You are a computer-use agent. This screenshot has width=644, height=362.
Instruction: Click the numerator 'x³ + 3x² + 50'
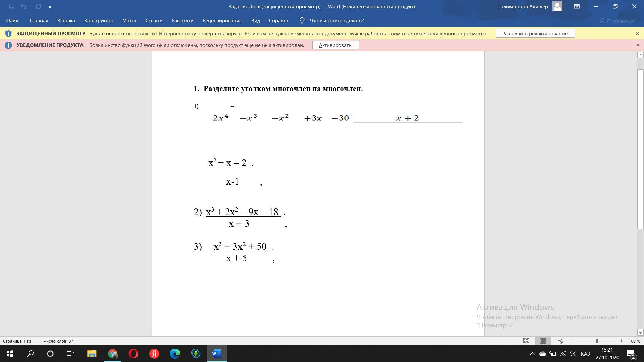click(240, 246)
